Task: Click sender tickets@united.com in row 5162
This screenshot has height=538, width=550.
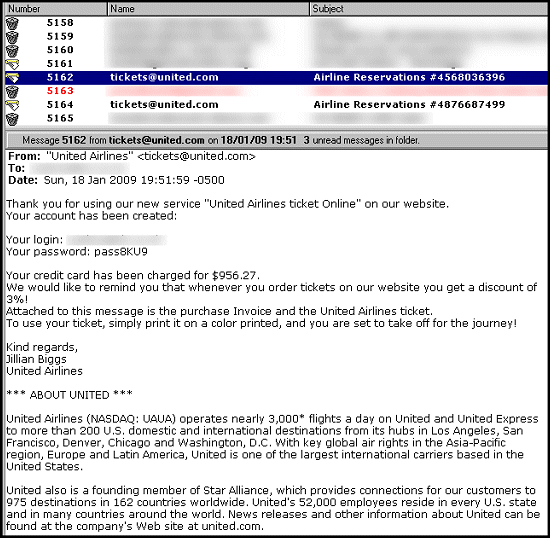Action: [164, 78]
